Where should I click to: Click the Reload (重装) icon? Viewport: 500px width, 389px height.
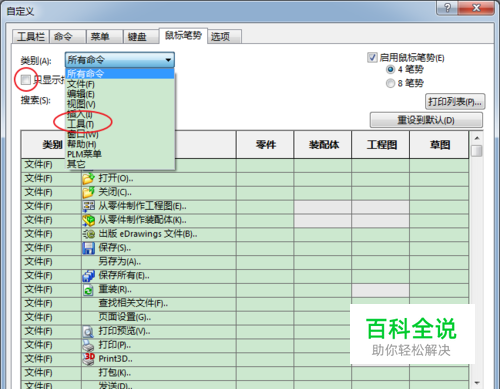(x=88, y=290)
